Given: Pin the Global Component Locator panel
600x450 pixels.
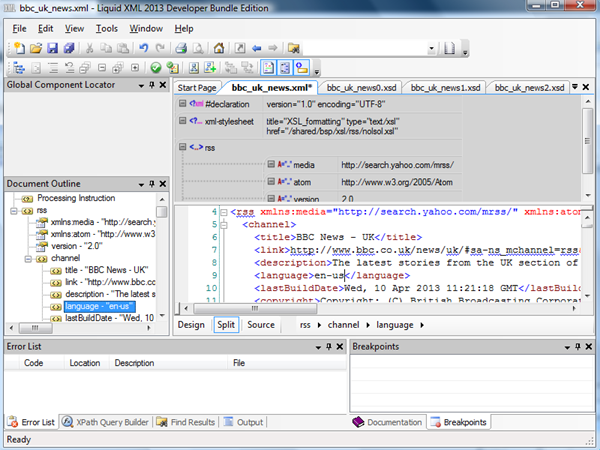Looking at the screenshot, I should coord(152,85).
